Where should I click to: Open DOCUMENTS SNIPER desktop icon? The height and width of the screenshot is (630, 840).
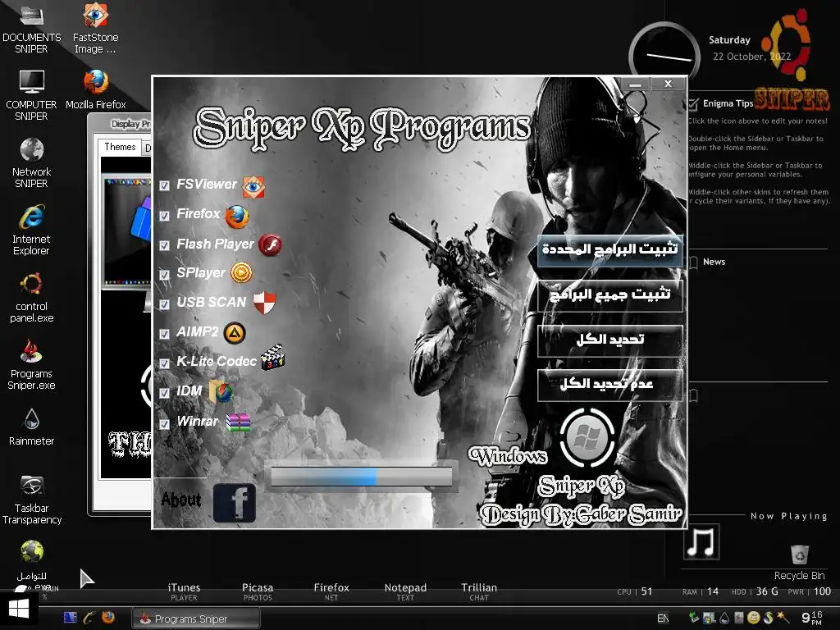coord(32,28)
